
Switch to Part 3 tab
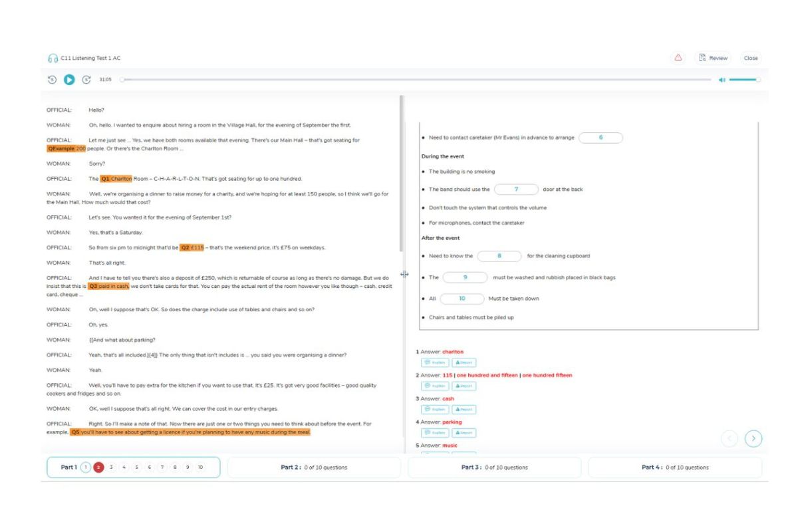click(495, 467)
